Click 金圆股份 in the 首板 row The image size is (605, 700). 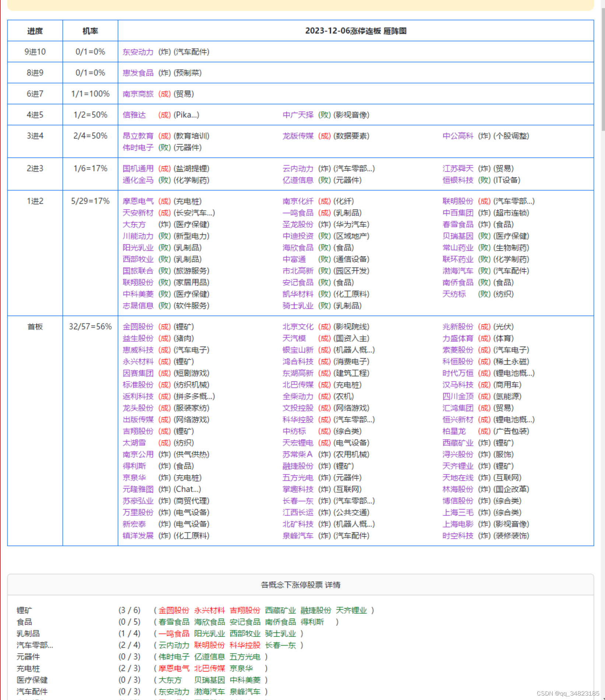click(138, 327)
